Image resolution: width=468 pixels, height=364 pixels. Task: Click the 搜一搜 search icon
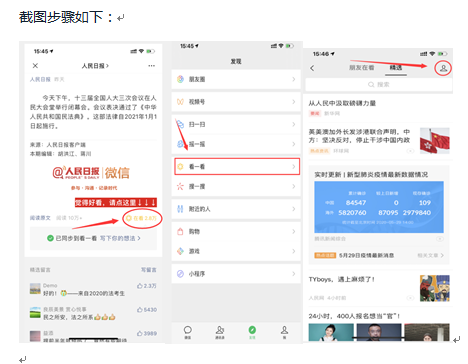pos(180,186)
